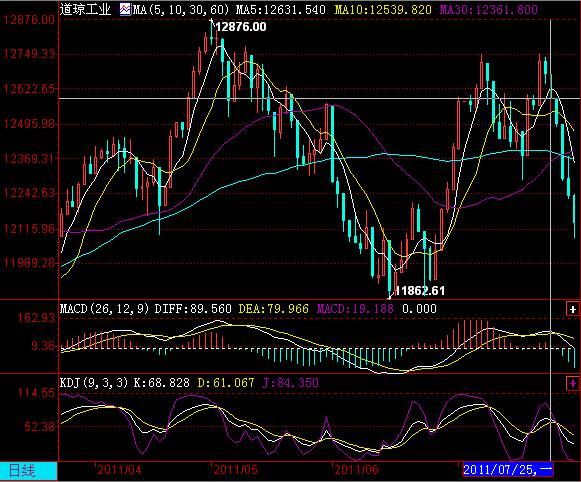581x482 pixels.
Task: Click the DEA value in MACD header
Action: point(273,309)
